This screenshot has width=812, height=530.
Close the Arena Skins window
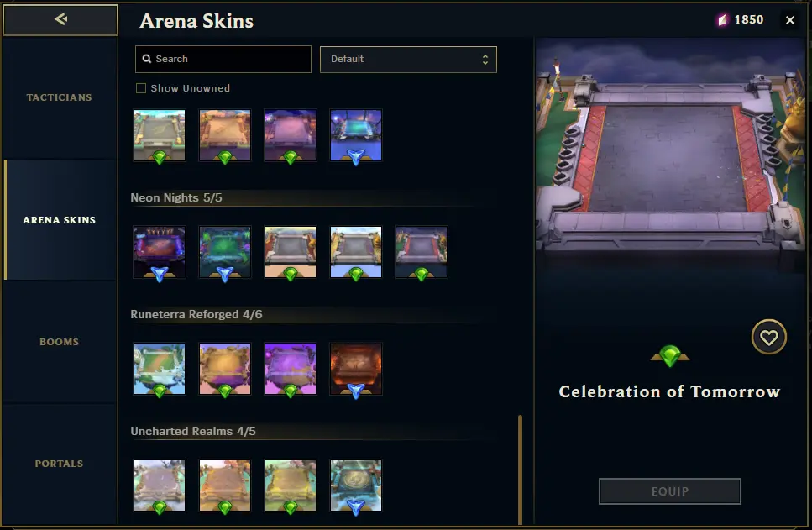789,19
